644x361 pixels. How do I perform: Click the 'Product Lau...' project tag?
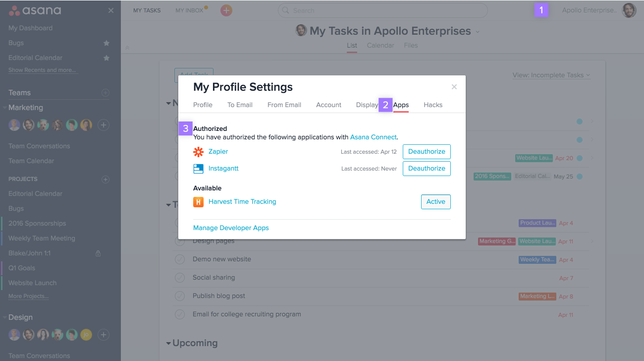pos(537,223)
